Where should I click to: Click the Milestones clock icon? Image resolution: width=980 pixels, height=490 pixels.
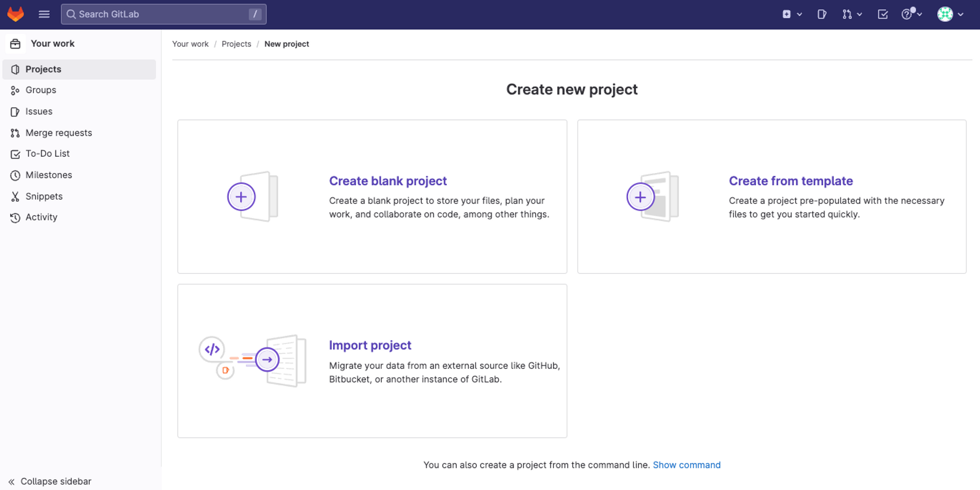15,175
